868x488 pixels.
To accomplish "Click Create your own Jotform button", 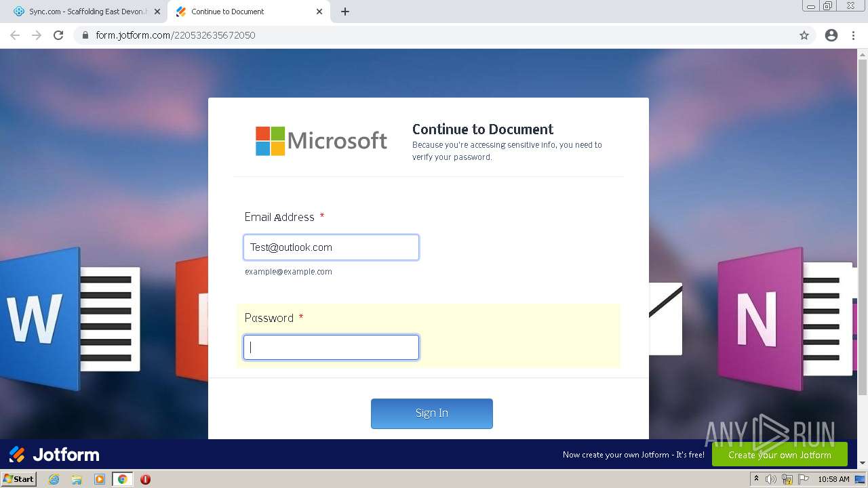I will click(x=780, y=455).
